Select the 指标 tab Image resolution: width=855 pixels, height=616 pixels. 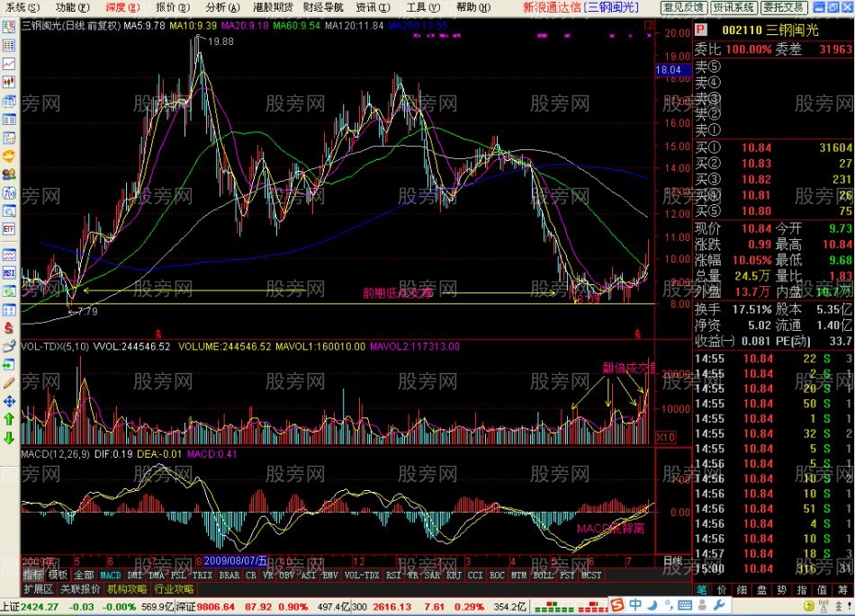(32, 576)
